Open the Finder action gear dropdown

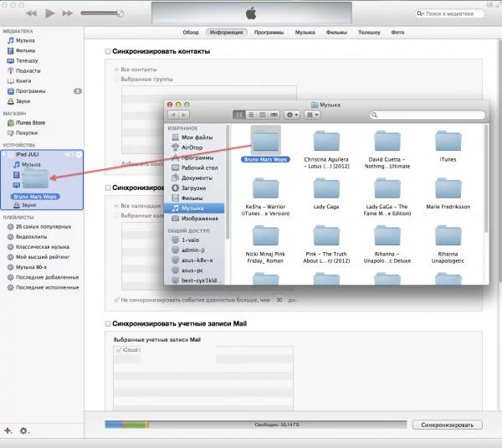click(x=292, y=115)
